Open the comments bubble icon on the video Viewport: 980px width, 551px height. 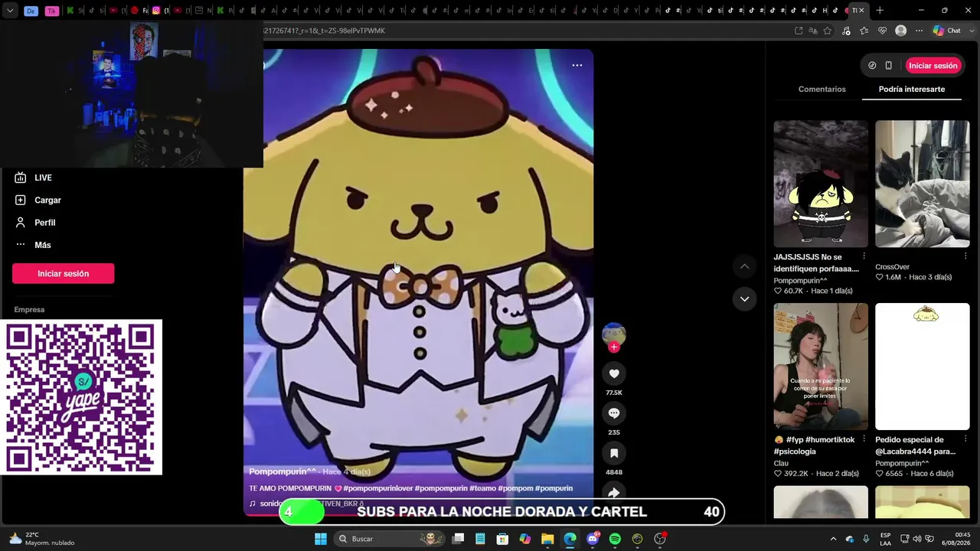[x=614, y=413]
